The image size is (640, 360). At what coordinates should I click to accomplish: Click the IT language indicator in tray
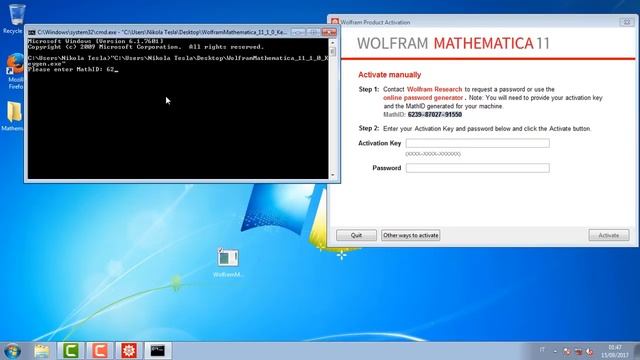542,350
